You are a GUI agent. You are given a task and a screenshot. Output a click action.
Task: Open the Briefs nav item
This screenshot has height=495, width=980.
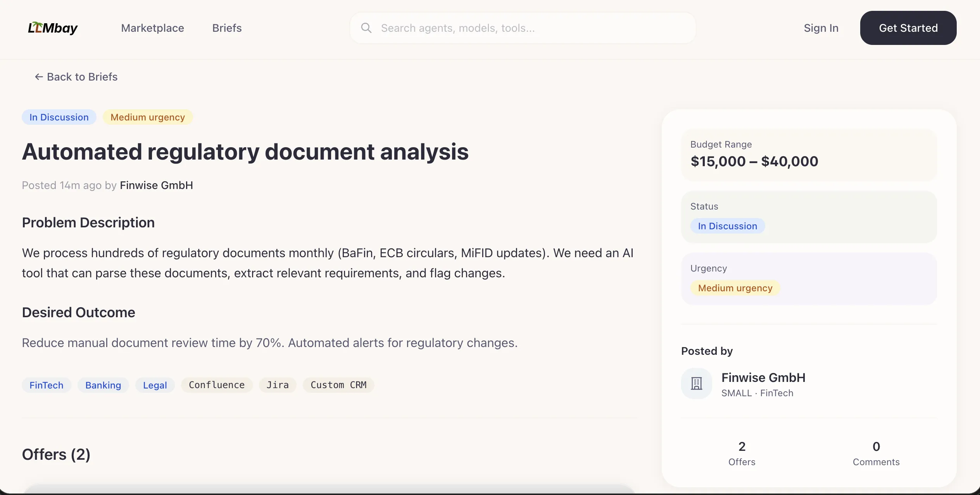tap(227, 28)
